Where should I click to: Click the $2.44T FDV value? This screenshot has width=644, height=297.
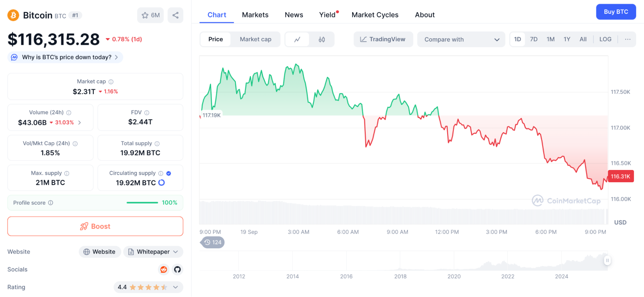point(140,122)
